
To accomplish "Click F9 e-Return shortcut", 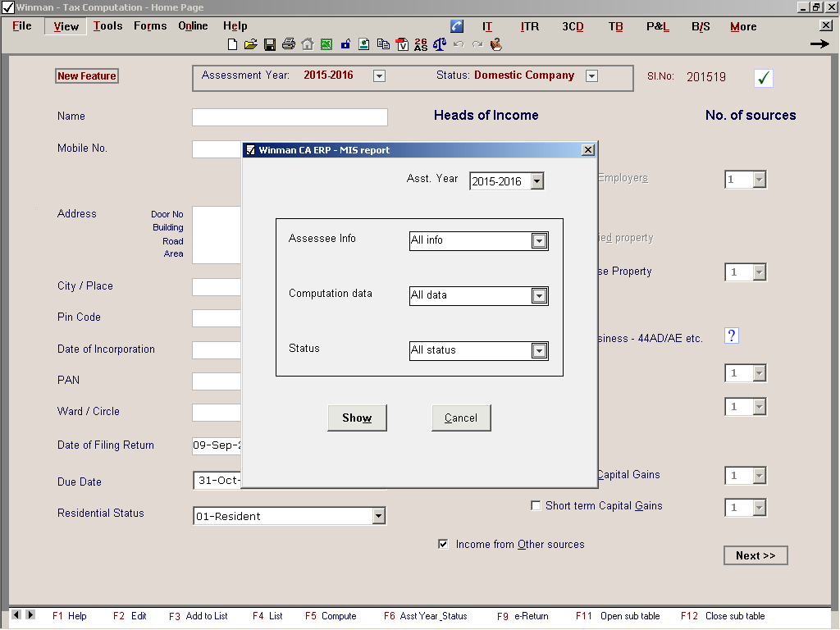I will point(523,616).
